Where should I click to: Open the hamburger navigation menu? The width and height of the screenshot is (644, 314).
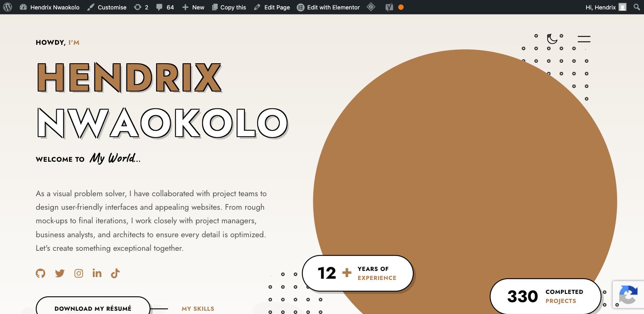pos(584,39)
